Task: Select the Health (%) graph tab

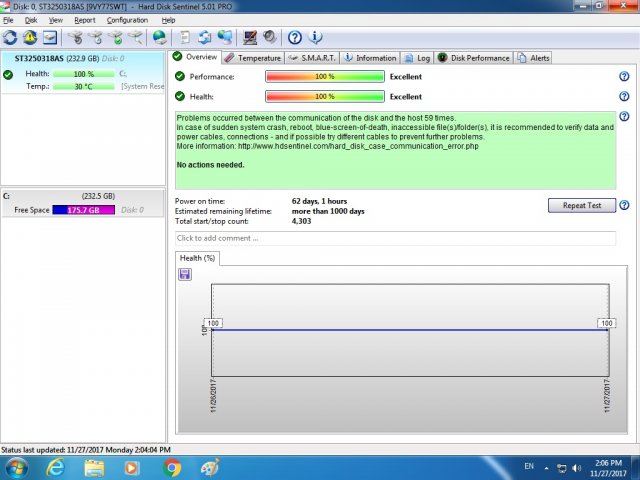Action: (197, 258)
